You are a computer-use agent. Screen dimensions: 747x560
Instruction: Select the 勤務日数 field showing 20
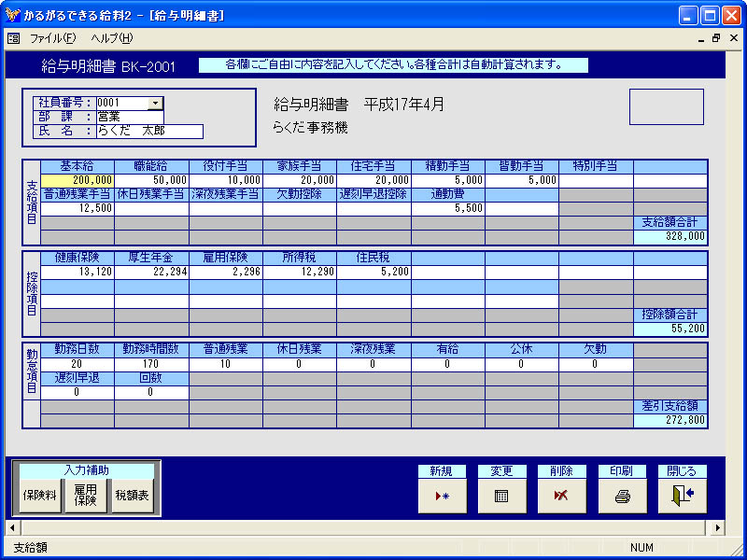coord(78,364)
